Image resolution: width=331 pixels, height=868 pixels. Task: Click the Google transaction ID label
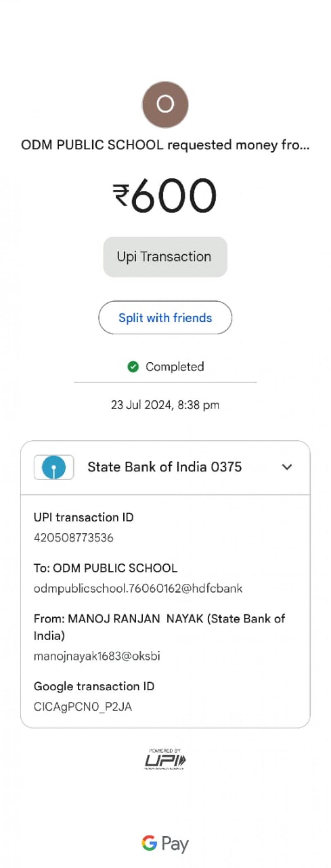[x=94, y=687]
